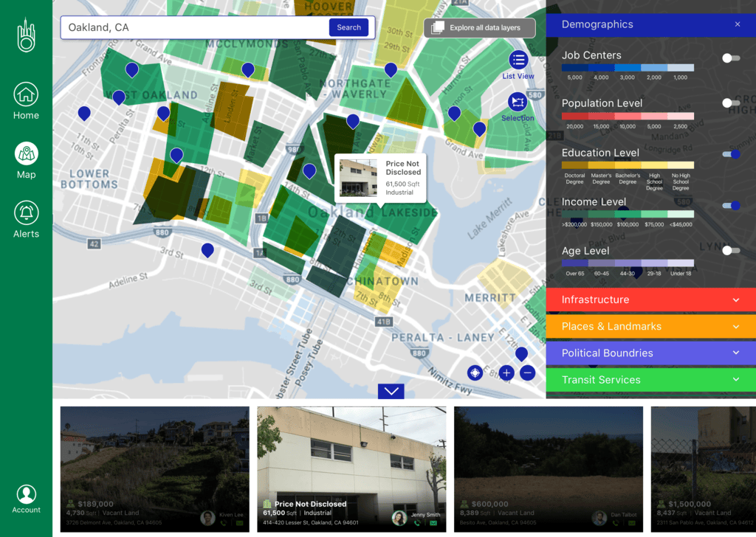Select the pin near Grand Ave east
Viewport: 756px width, 537px height.
(x=479, y=130)
